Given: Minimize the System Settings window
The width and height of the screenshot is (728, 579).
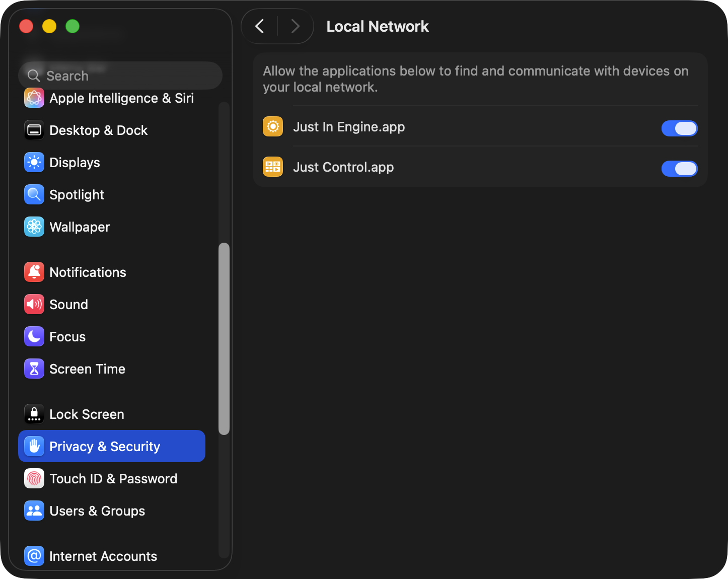Looking at the screenshot, I should click(49, 26).
